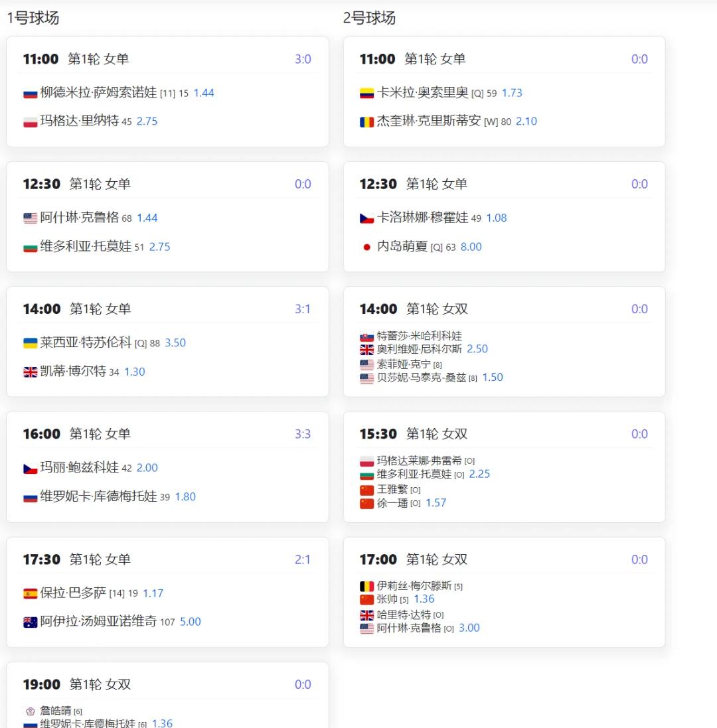Click the Chinese flag beside 王雅繁
The width and height of the screenshot is (717, 728).
367,490
